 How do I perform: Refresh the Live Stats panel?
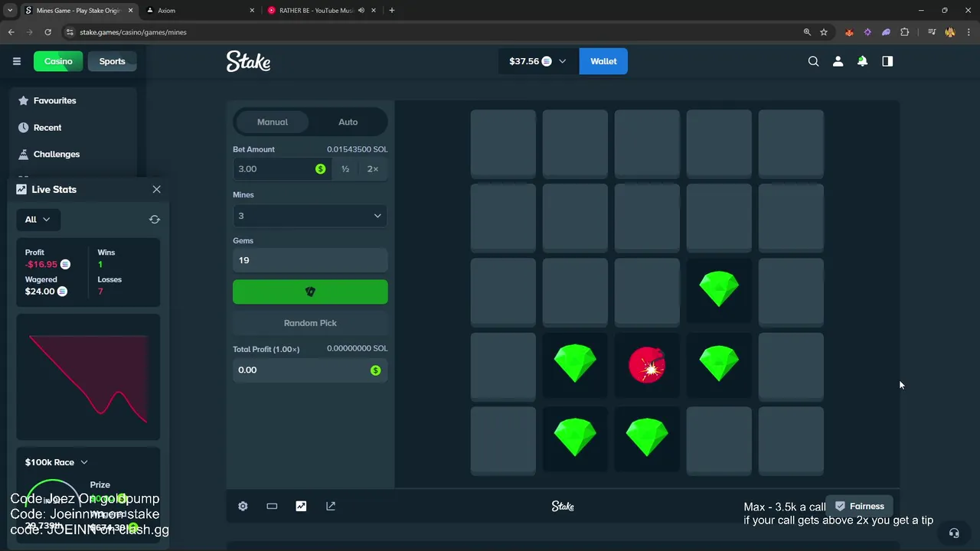[155, 220]
